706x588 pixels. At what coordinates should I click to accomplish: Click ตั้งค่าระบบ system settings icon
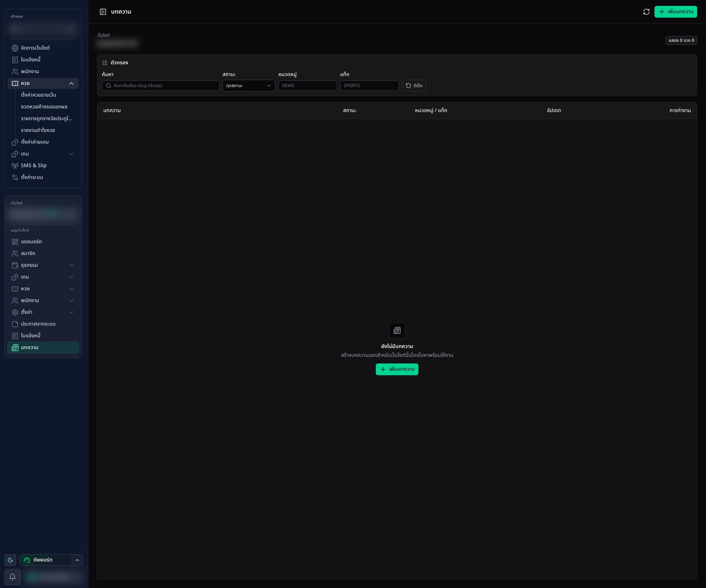15,178
